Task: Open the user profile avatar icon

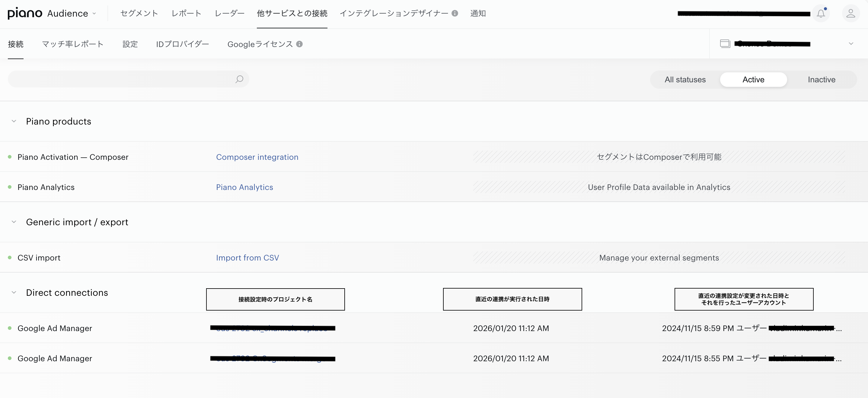Action: [x=850, y=14]
